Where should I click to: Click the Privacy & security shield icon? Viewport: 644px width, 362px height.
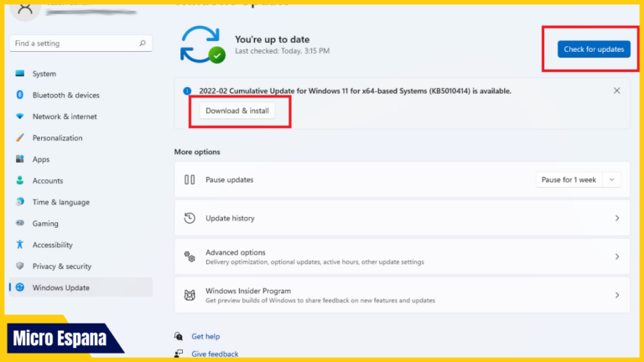point(20,266)
